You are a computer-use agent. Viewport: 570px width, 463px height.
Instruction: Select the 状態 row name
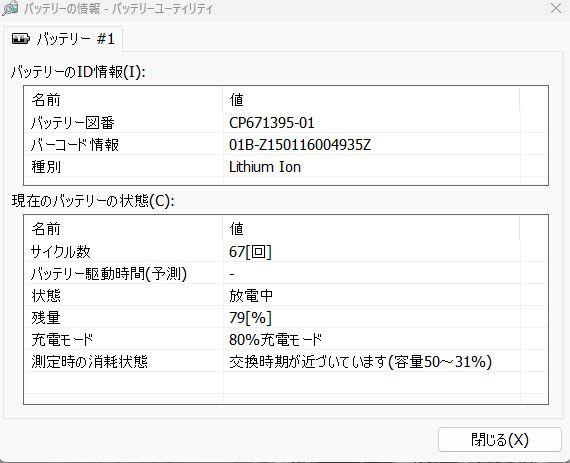46,296
